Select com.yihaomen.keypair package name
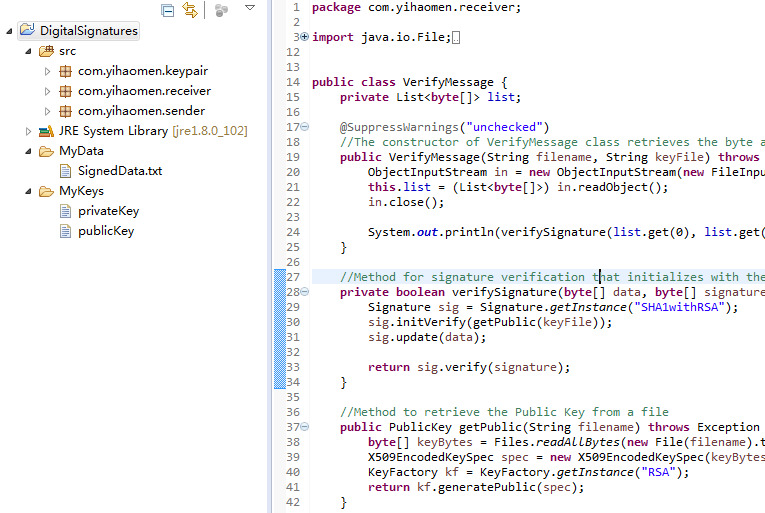This screenshot has width=765, height=513. [x=143, y=71]
